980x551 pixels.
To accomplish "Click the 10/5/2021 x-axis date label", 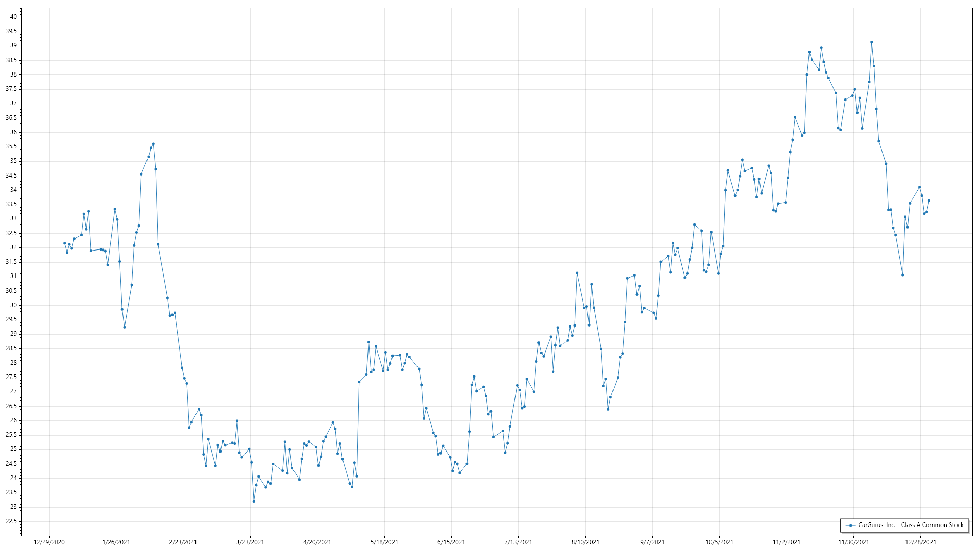I will 720,542.
